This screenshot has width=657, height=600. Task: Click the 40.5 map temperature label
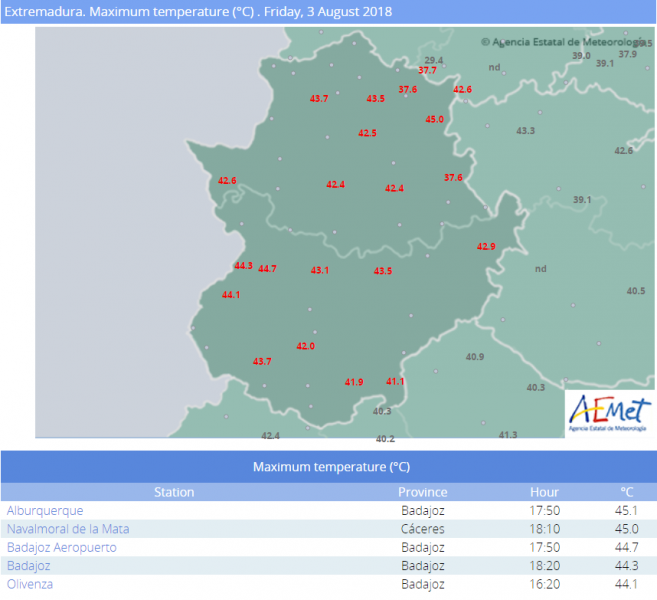pos(636,291)
